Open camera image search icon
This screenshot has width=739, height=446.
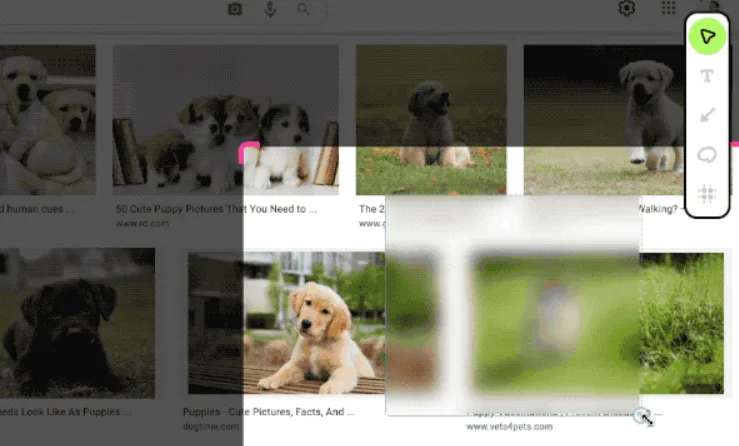coord(235,9)
